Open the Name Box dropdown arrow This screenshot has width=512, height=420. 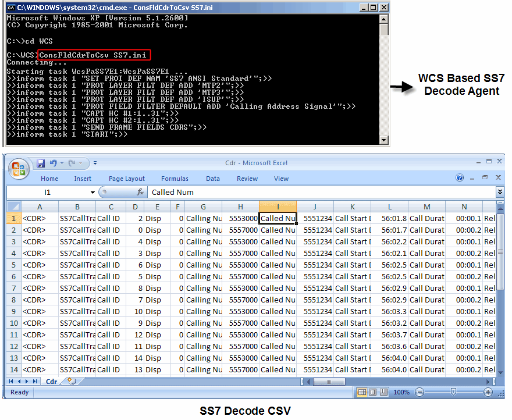coord(93,193)
